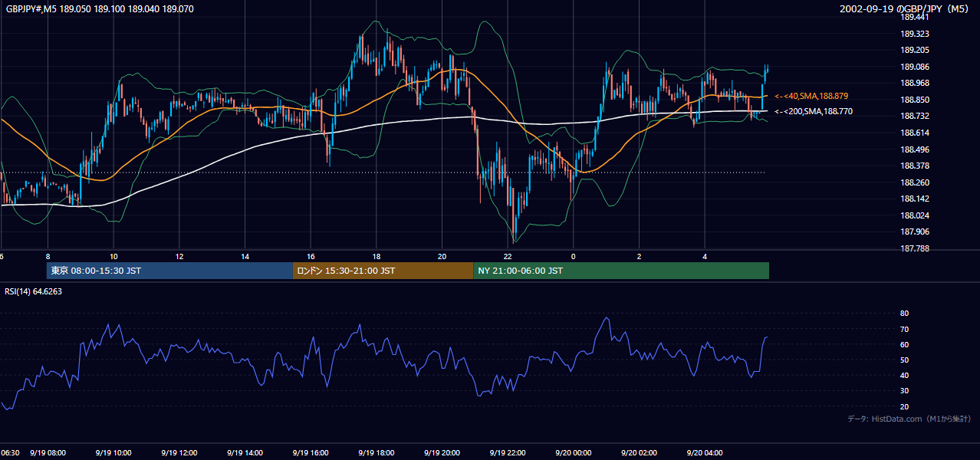This screenshot has height=460, width=980.
Task: Click hour marker 12 under the price chart
Action: pos(179,256)
